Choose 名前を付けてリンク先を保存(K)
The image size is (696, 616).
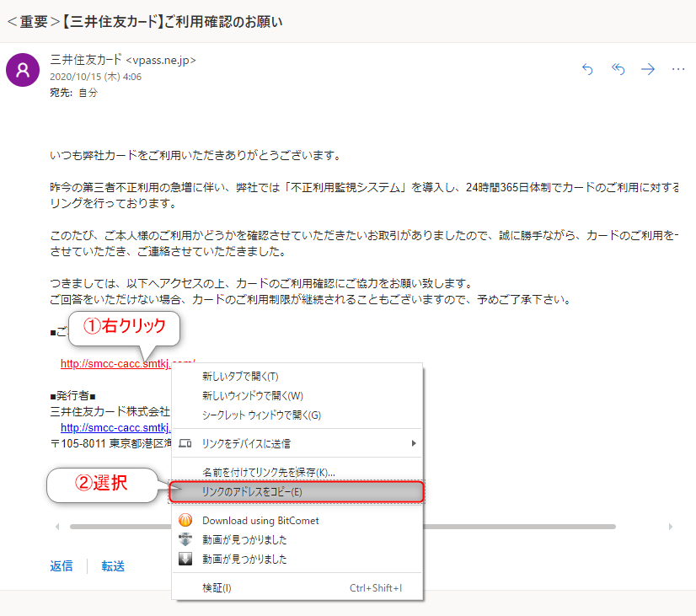(297, 472)
